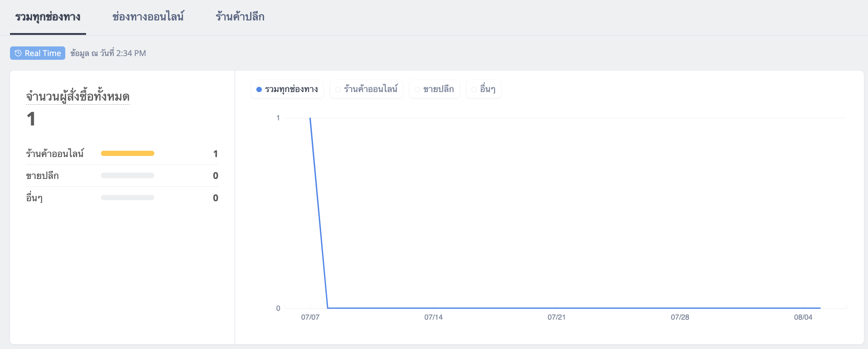Click the yellow ร้านค้าออนไลน์ progress bar
The width and height of the screenshot is (868, 349).
128,153
